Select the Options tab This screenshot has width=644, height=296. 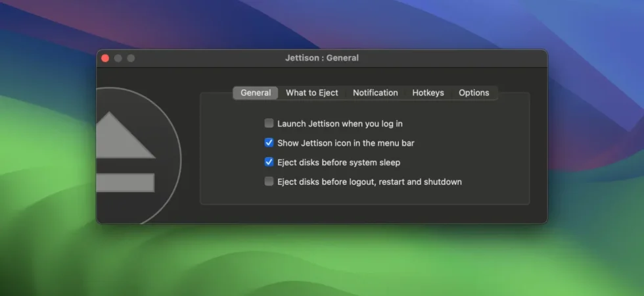pos(474,93)
